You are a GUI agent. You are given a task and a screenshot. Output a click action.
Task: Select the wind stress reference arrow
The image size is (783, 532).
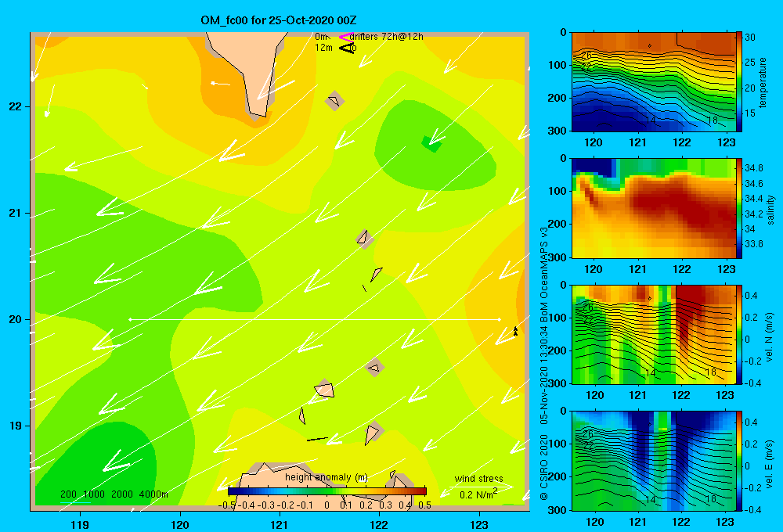(481, 487)
